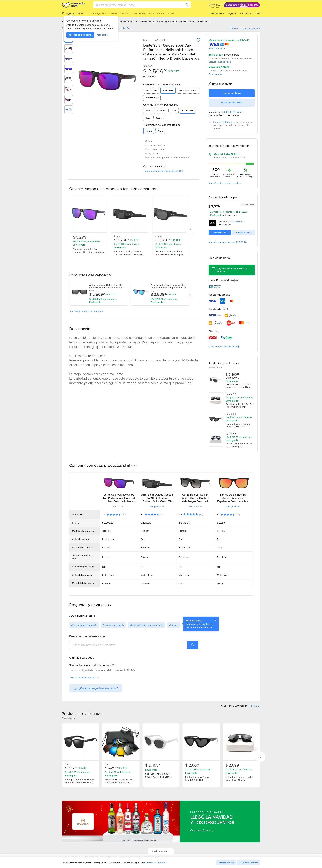Close the '¿Tienes dudas?' tooltip

(x=215, y=620)
